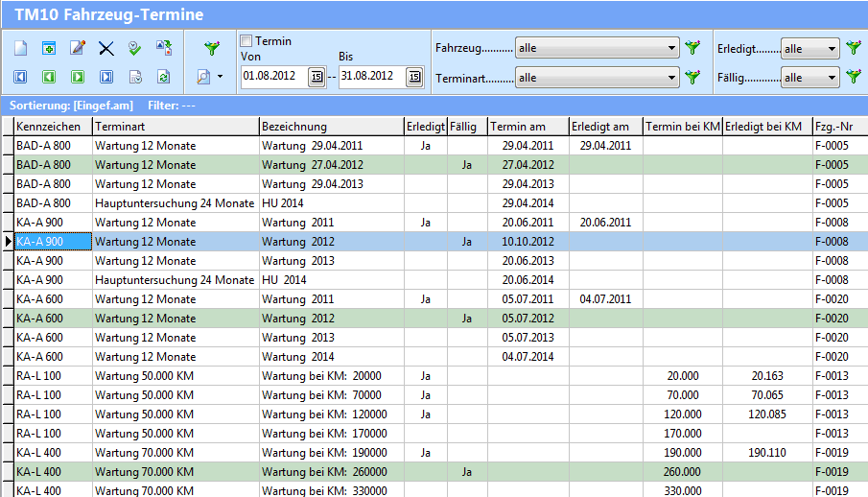
Task: Click the large funnel filter icon
Action: pyautogui.click(x=213, y=47)
